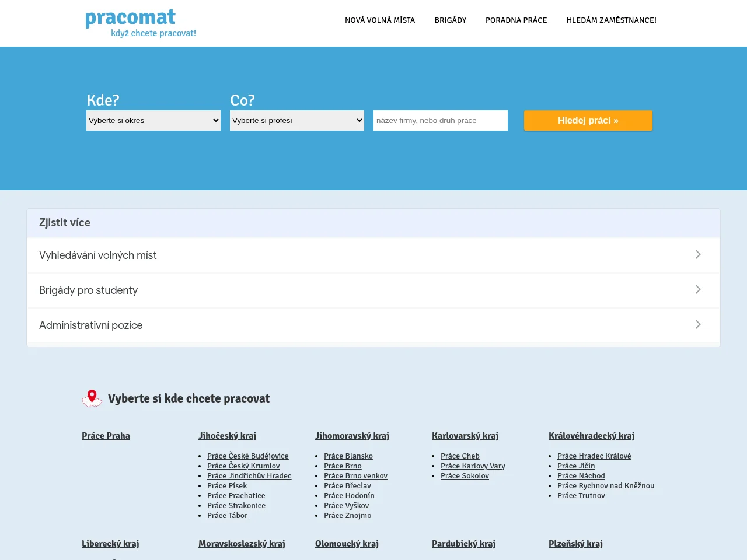Click the Práce Cheb link
Image resolution: width=747 pixels, height=560 pixels.
coord(460,456)
